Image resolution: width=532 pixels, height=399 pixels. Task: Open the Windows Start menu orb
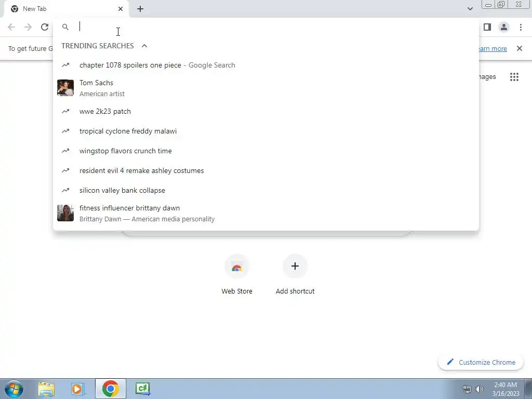pyautogui.click(x=14, y=389)
